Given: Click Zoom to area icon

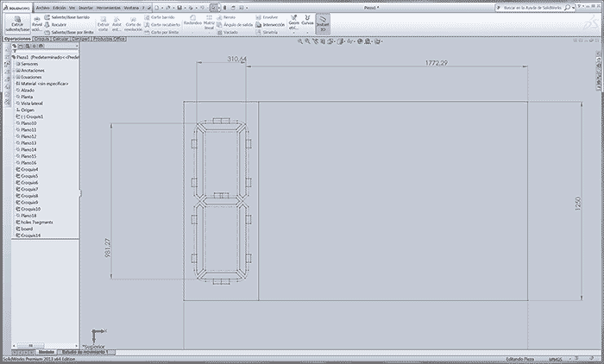Looking at the screenshot, I should [x=307, y=41].
